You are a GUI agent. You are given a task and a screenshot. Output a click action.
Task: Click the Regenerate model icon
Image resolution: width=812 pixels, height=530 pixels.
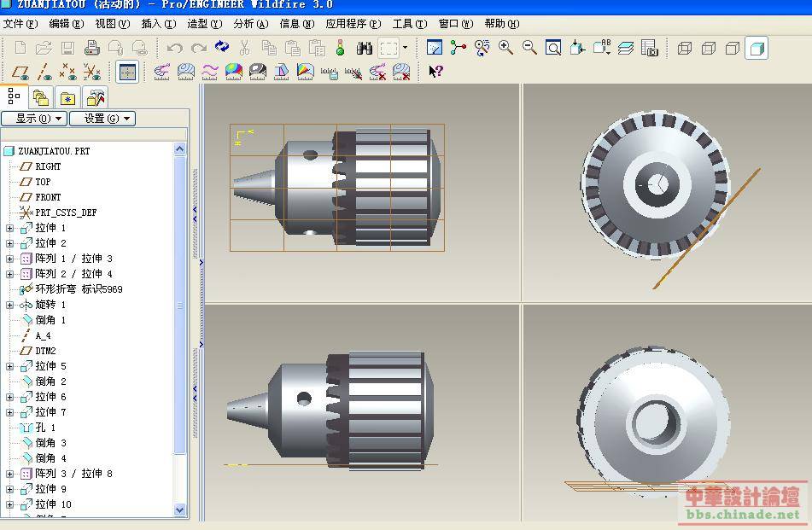pyautogui.click(x=222, y=48)
